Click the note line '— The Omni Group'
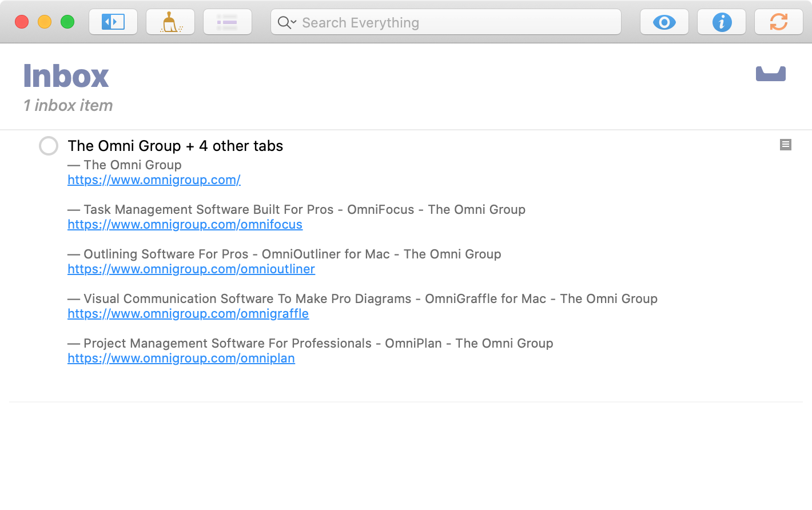Screen dimensions: 812x510 coord(125,165)
